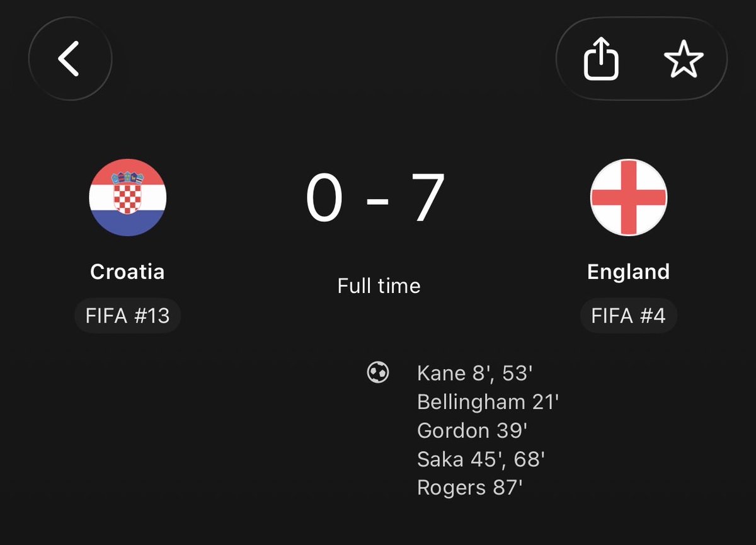This screenshot has height=545, width=756.
Task: Tap the Full time status label
Action: click(x=379, y=286)
